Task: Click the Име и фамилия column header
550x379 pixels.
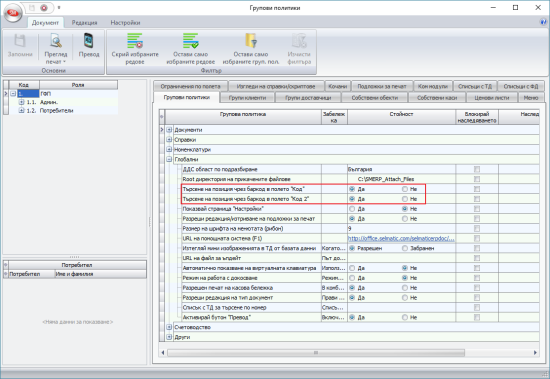Action: (100, 274)
